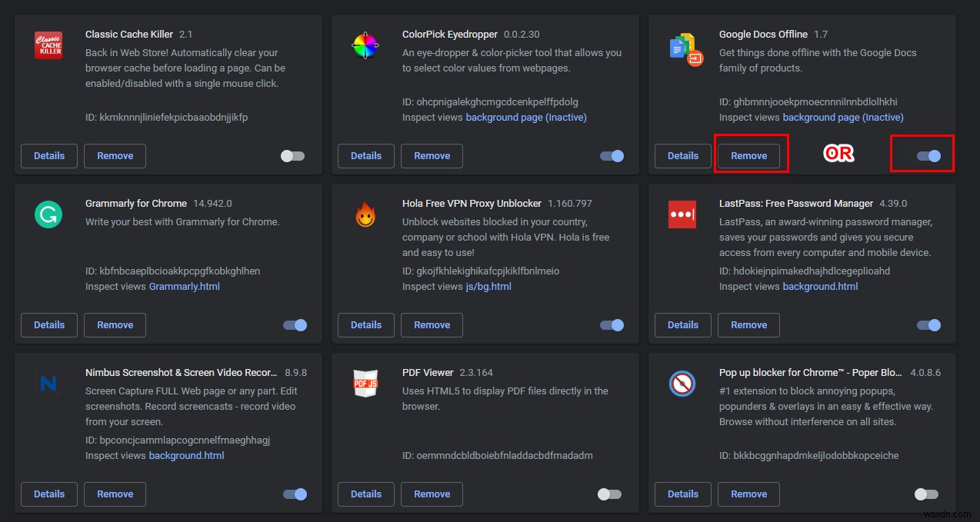This screenshot has height=522, width=980.
Task: Click the PDF Viewer PDF.js icon
Action: pos(365,383)
